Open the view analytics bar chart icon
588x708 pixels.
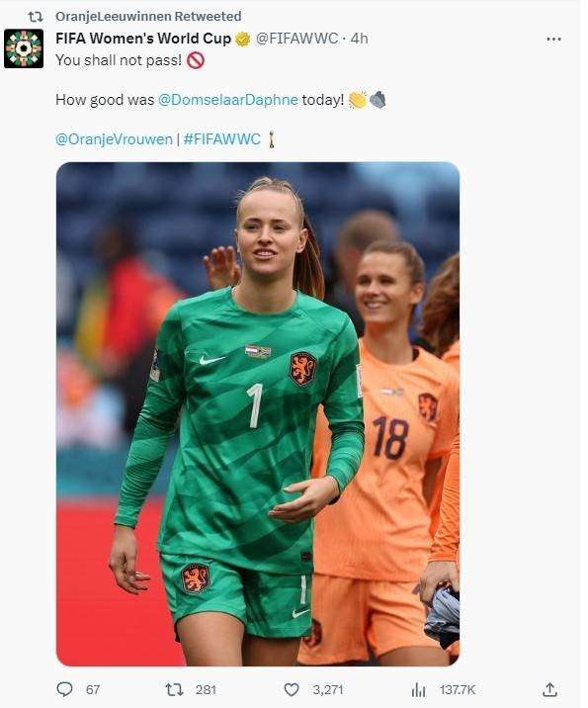[x=418, y=690]
